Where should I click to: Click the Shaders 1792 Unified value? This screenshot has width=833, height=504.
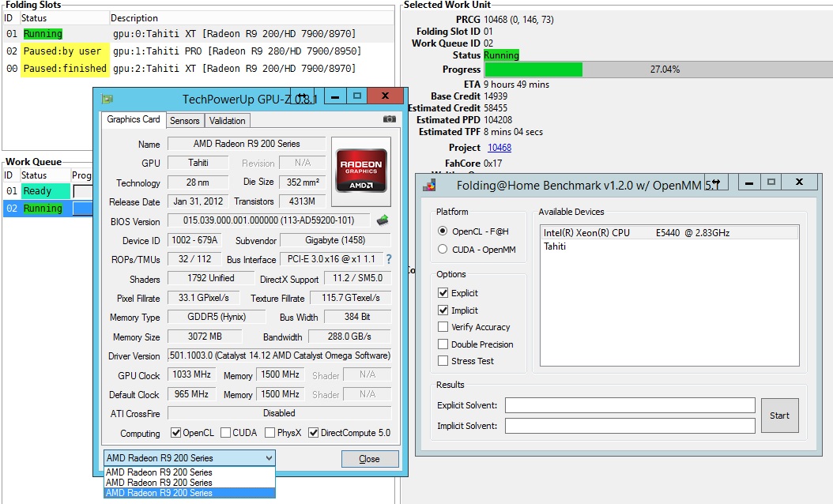pos(211,278)
